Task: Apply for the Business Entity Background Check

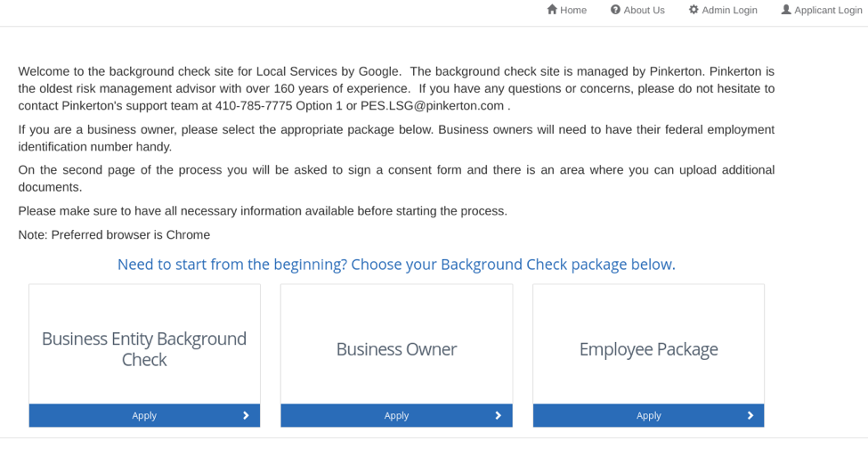Action: tap(144, 415)
